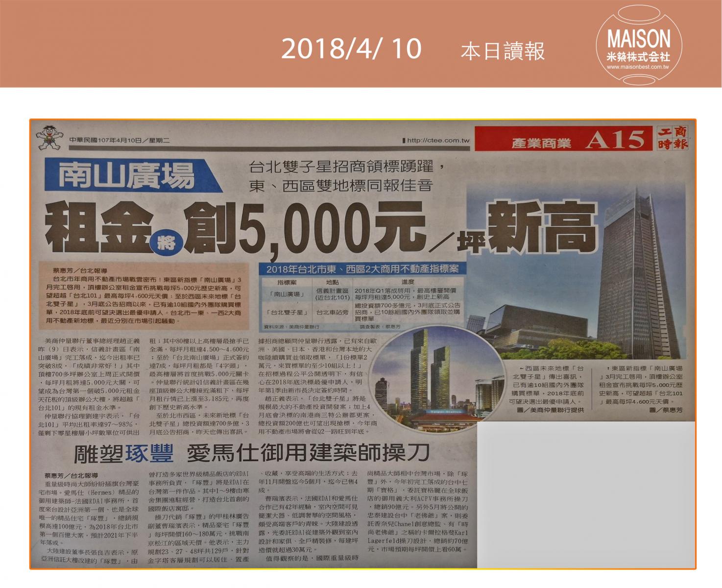Click the 工商時報 newspaper logo
Screen dimensions: 722x588
point(673,138)
